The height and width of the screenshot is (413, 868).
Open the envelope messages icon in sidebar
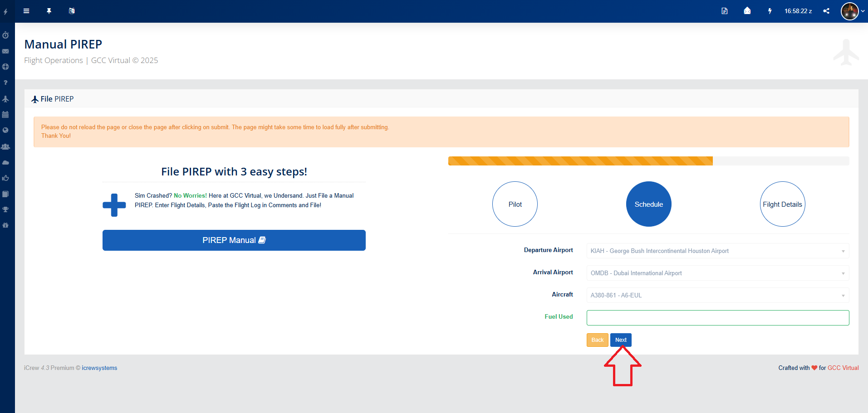pos(5,51)
